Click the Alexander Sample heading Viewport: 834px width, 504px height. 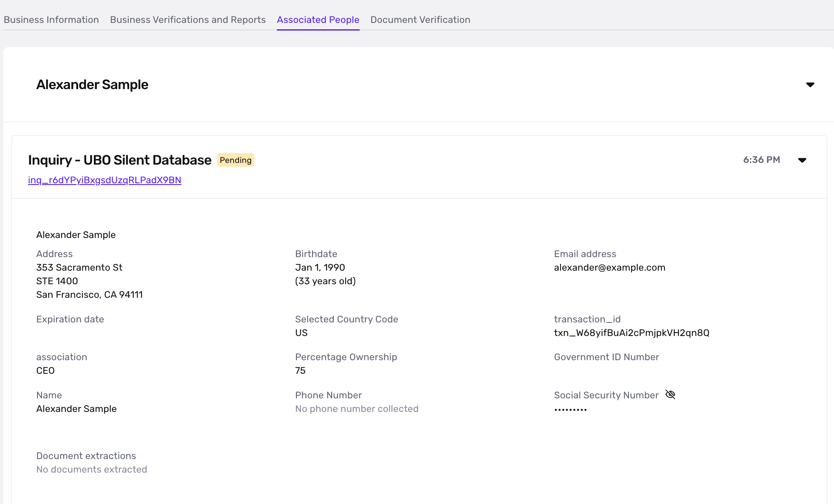coord(92,85)
